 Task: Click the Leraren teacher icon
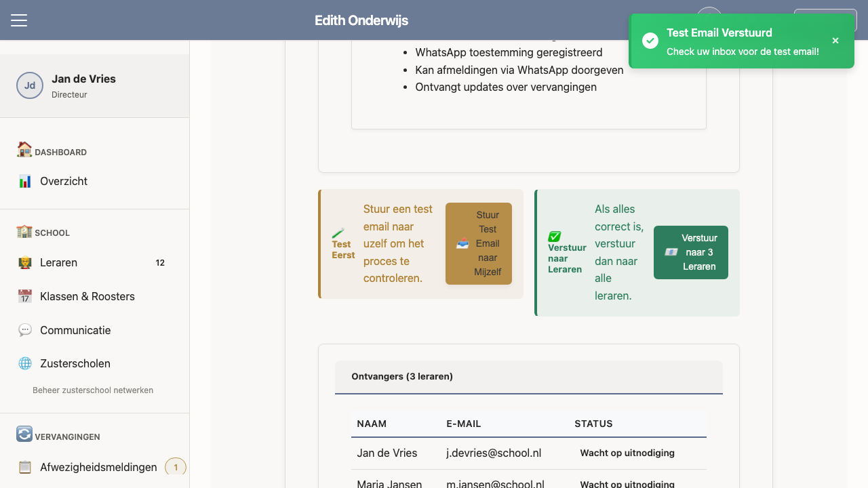click(25, 263)
